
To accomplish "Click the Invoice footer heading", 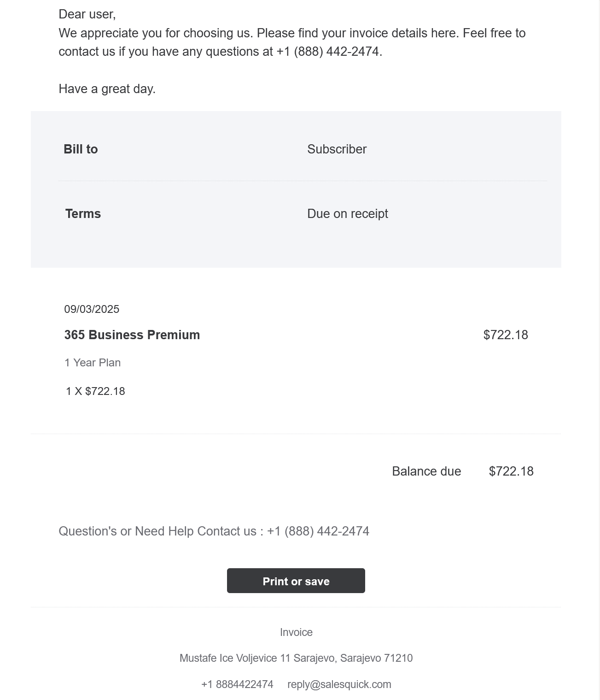I will pyautogui.click(x=296, y=632).
